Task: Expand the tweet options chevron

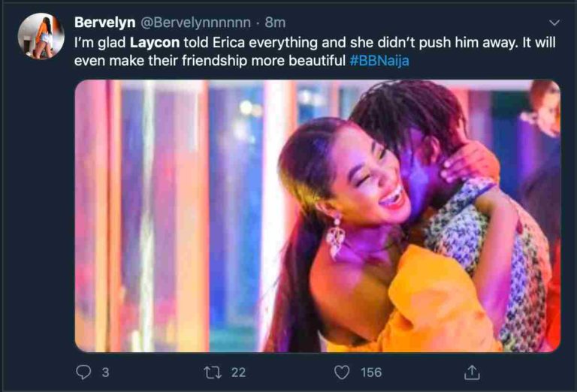Action: pyautogui.click(x=554, y=23)
